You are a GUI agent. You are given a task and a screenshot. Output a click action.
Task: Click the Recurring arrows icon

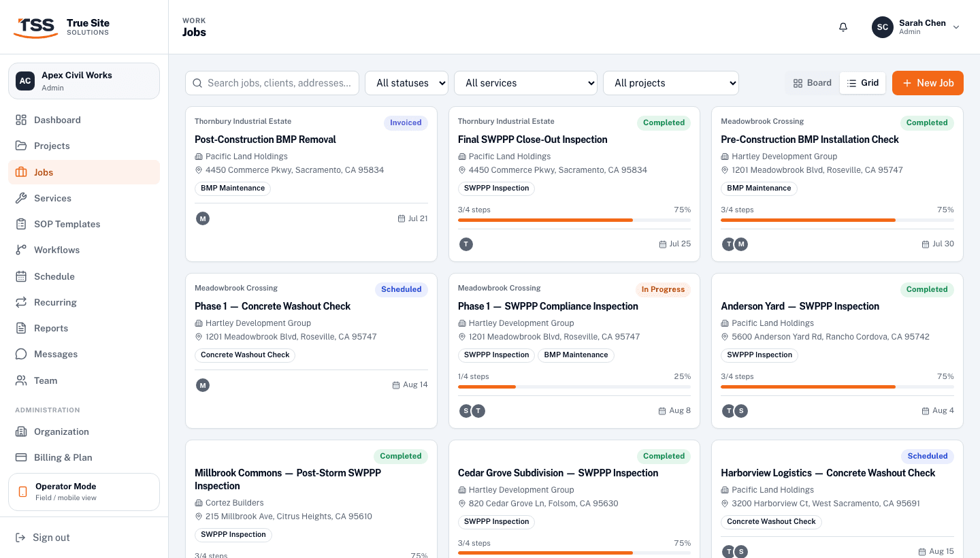21,302
